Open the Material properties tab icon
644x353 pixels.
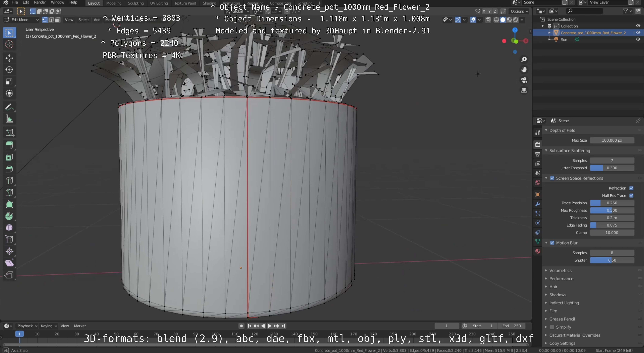pyautogui.click(x=538, y=251)
